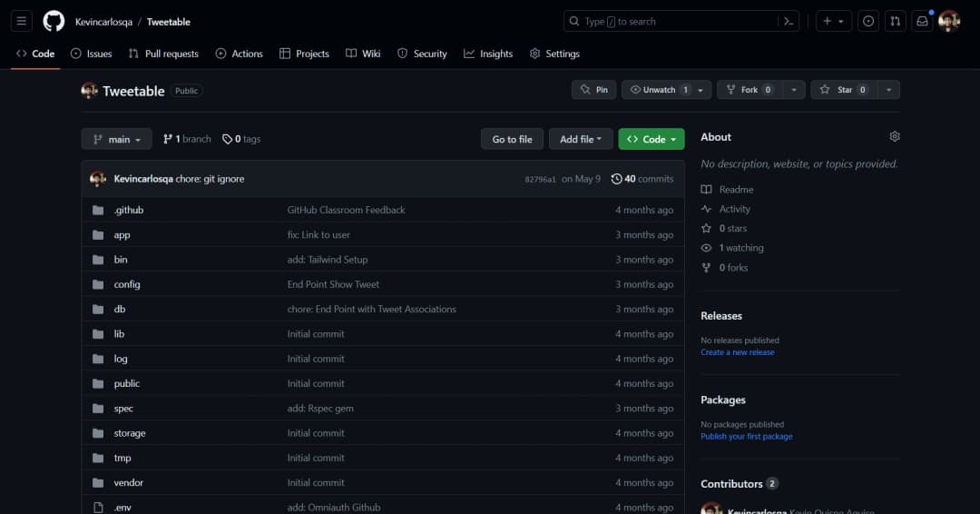The height and width of the screenshot is (514, 980).
Task: Open the .env file
Action: (122, 507)
